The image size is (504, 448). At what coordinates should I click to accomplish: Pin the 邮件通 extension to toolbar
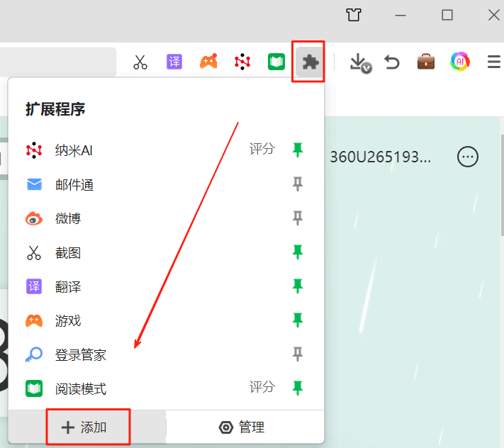(298, 184)
